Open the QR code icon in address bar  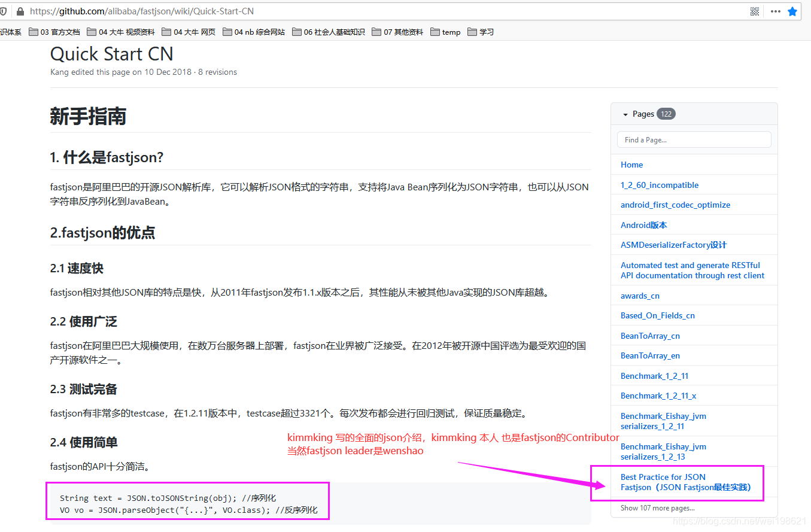click(x=755, y=11)
